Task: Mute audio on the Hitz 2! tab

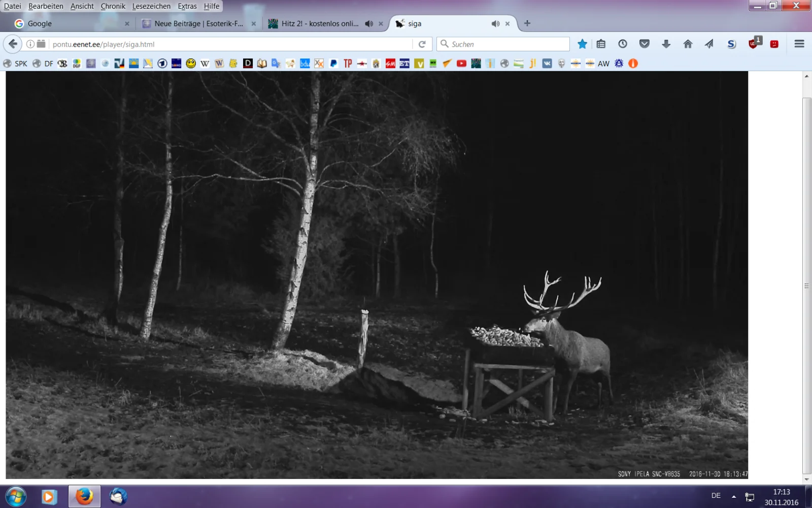Action: 369,23
